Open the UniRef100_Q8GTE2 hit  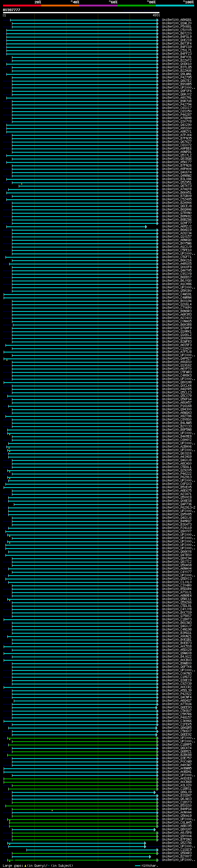[x=177, y=81]
